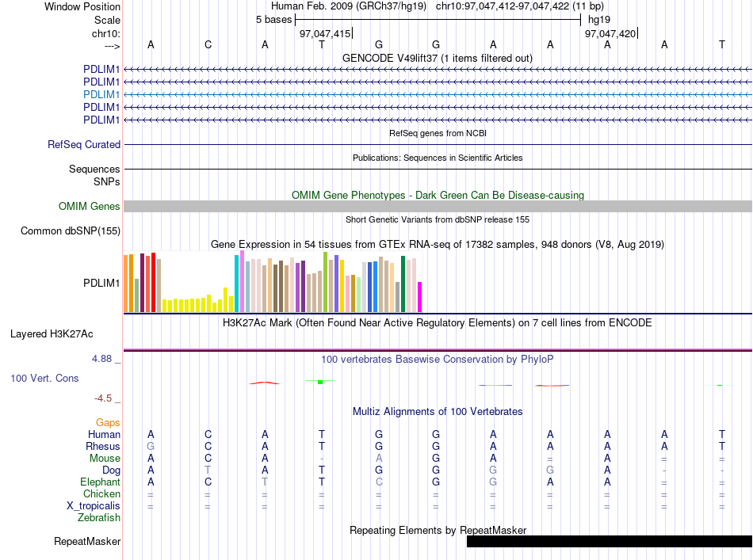Click the Zebrafish species label
Screen dimensions: 753x560
click(99, 518)
